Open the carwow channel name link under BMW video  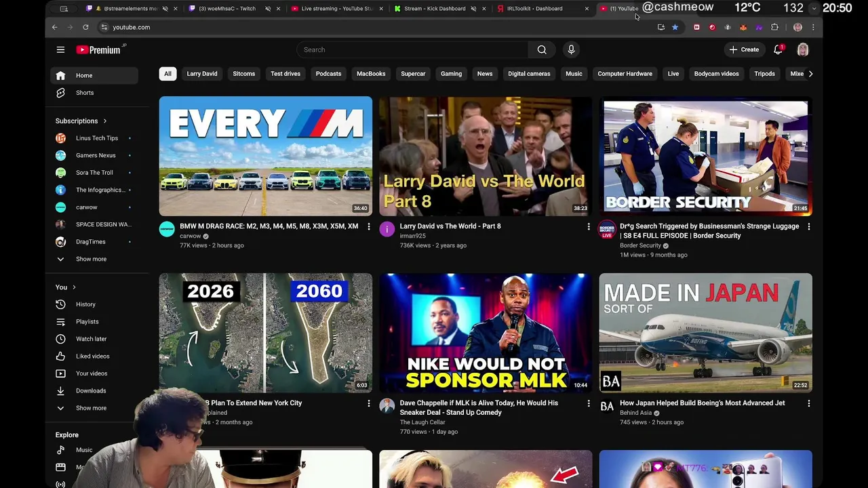click(190, 237)
